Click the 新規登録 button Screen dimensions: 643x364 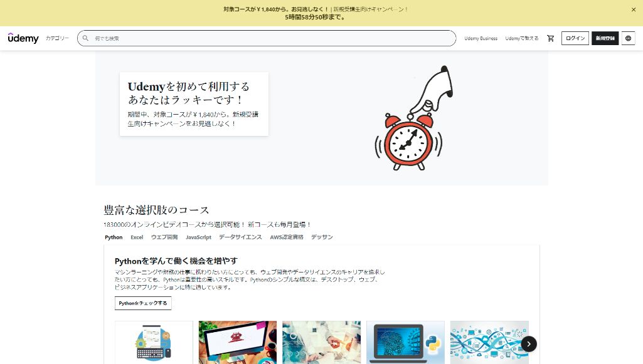[x=605, y=38]
